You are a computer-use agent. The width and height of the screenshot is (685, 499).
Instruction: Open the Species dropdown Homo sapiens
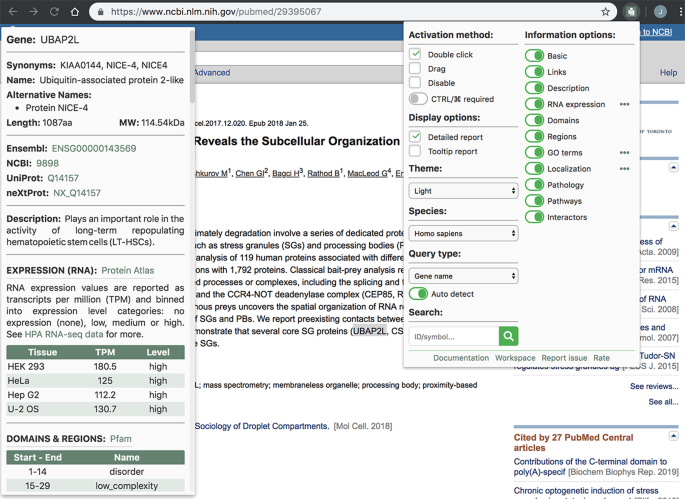pyautogui.click(x=464, y=233)
